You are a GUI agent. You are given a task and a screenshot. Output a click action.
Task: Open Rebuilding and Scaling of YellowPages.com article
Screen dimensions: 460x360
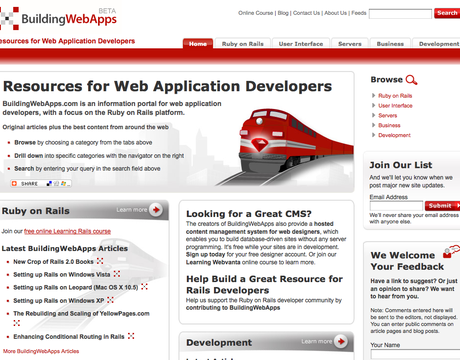(x=81, y=313)
